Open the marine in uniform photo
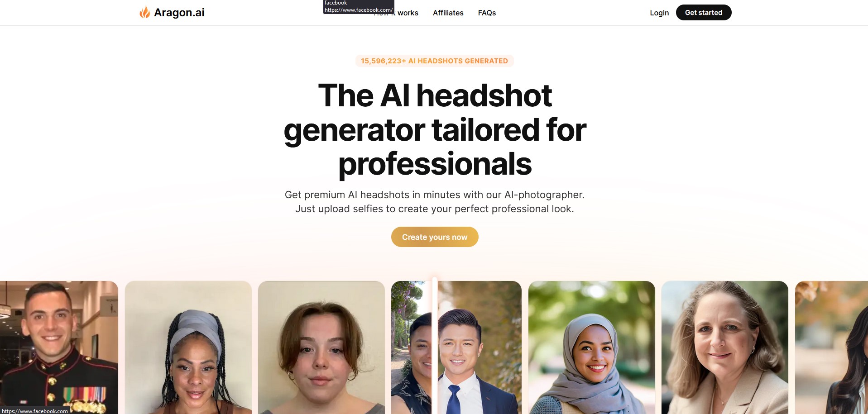 click(x=59, y=347)
